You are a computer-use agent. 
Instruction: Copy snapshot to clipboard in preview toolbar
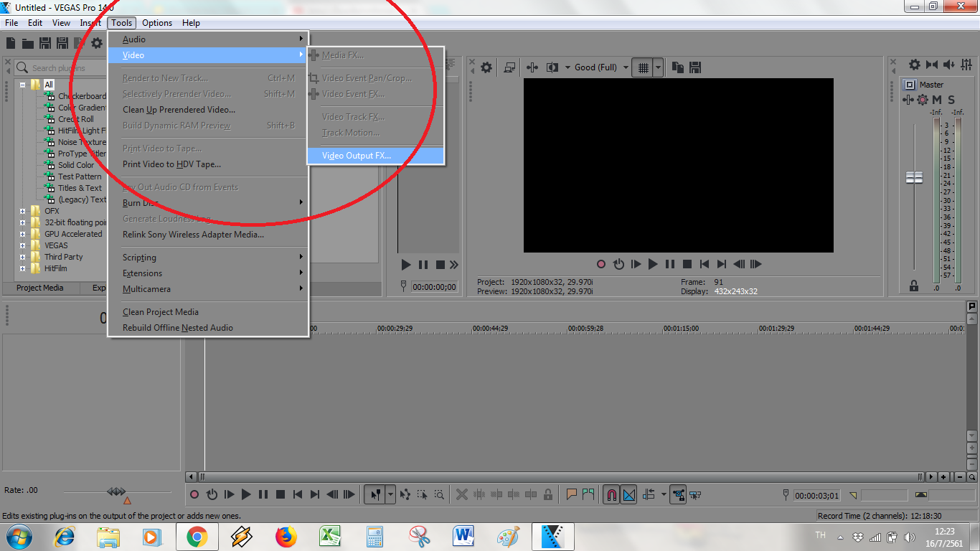coord(677,67)
